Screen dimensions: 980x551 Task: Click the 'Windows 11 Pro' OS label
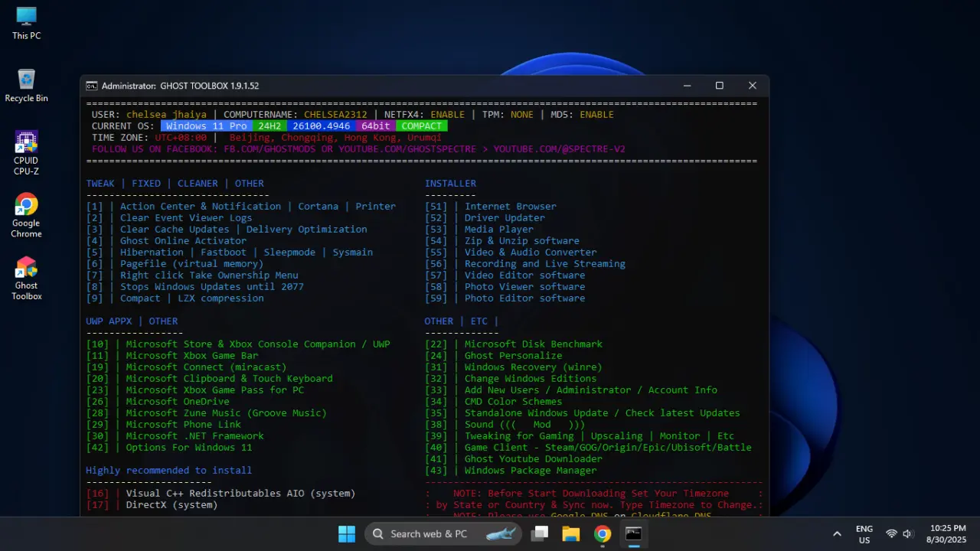[207, 126]
